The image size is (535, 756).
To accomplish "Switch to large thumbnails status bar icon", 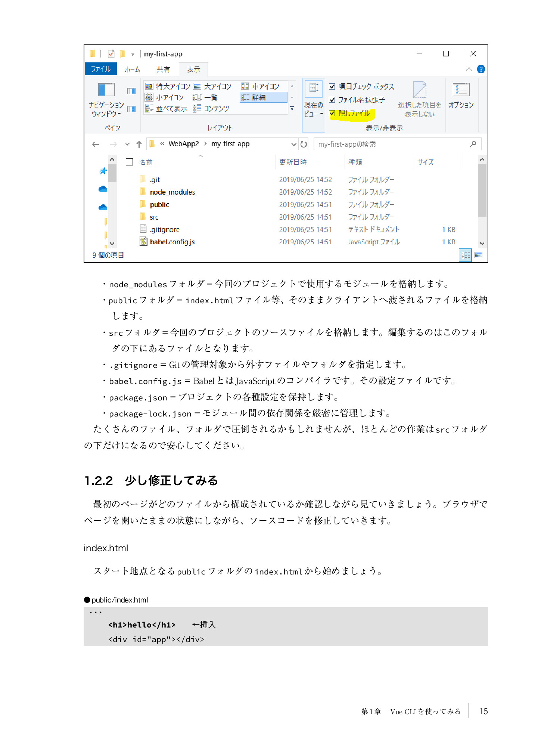I will click(478, 255).
